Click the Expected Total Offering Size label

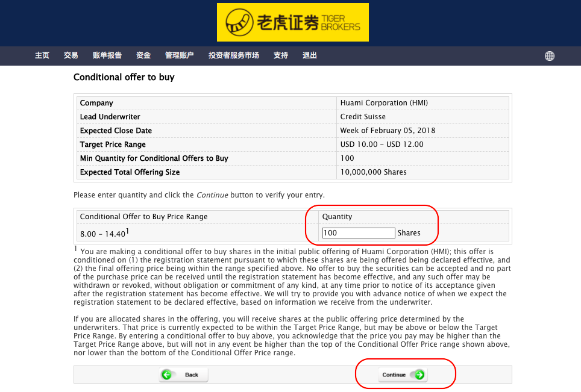pos(130,172)
